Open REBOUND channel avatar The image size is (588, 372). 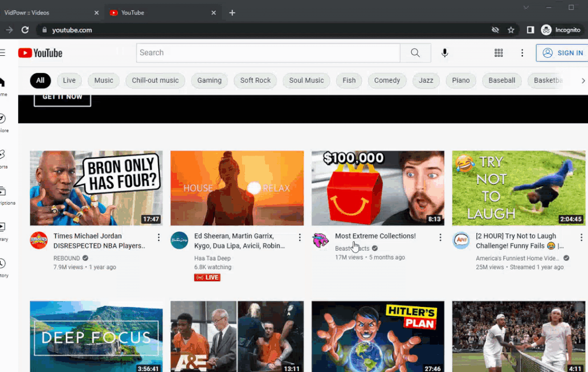pos(39,240)
